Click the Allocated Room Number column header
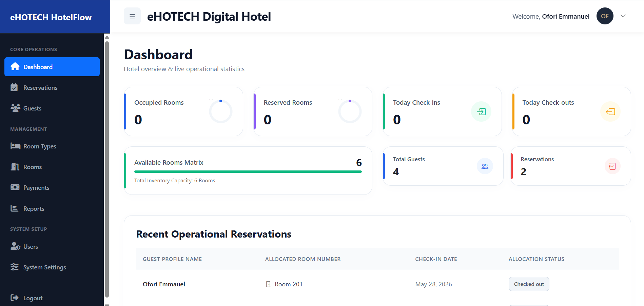The image size is (644, 306). click(x=303, y=259)
